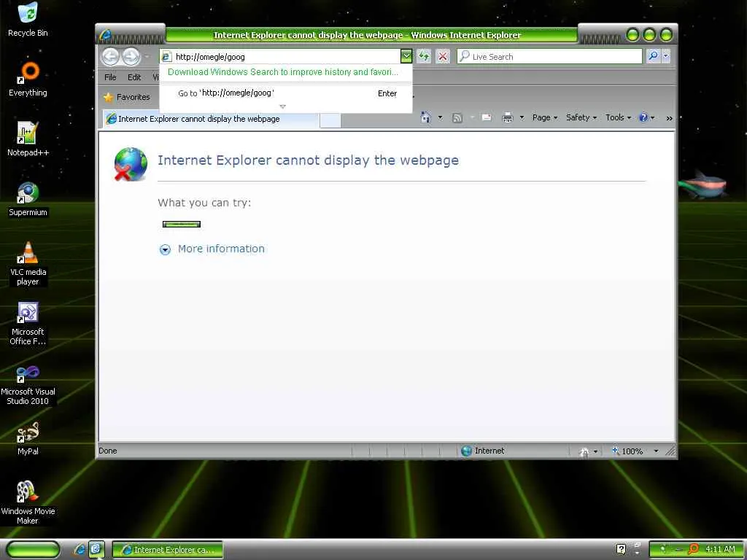Expand the autocomplete list down arrow
Image resolution: width=747 pixels, height=560 pixels.
[282, 106]
